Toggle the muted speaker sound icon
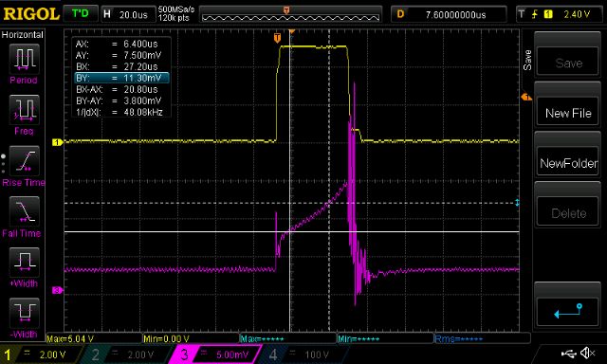The image size is (607, 364). point(588,353)
